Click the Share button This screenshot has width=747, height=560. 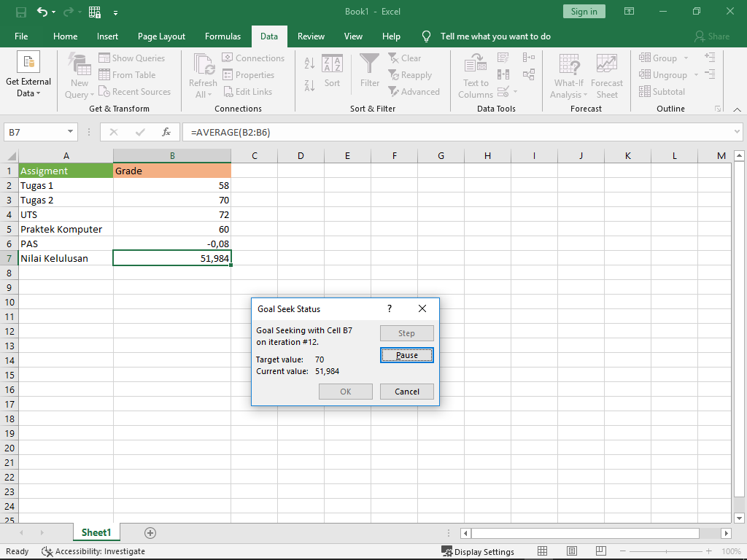click(x=712, y=36)
